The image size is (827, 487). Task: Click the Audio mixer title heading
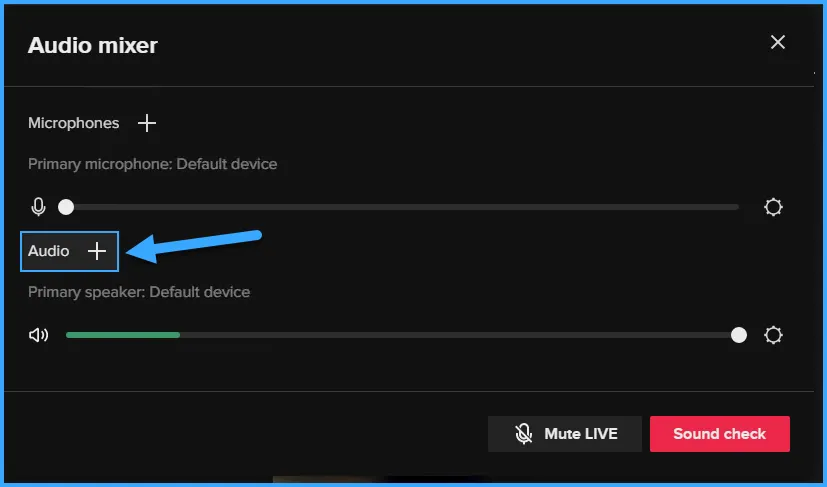click(x=92, y=45)
